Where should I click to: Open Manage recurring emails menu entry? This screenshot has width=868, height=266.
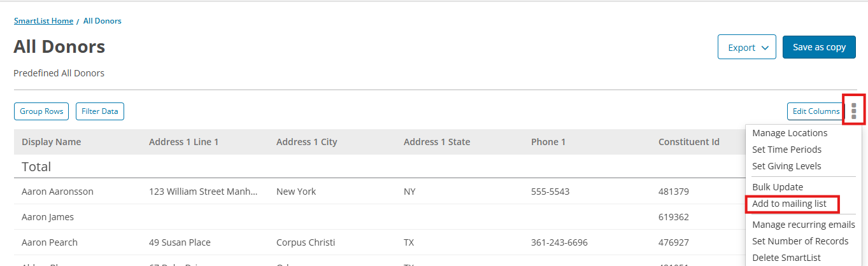click(x=804, y=225)
